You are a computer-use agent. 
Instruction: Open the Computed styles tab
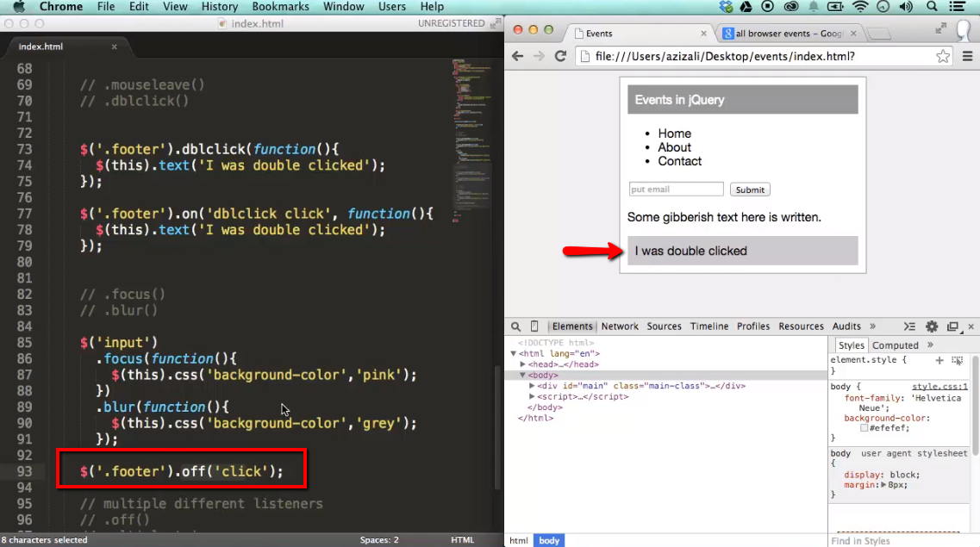click(896, 345)
